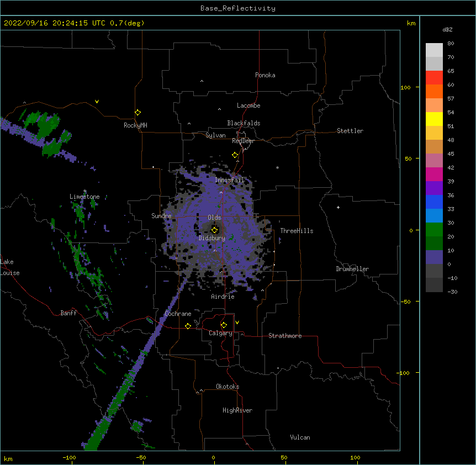
Task: Pick the green 30 dBZ legend swatch
Action: [434, 230]
